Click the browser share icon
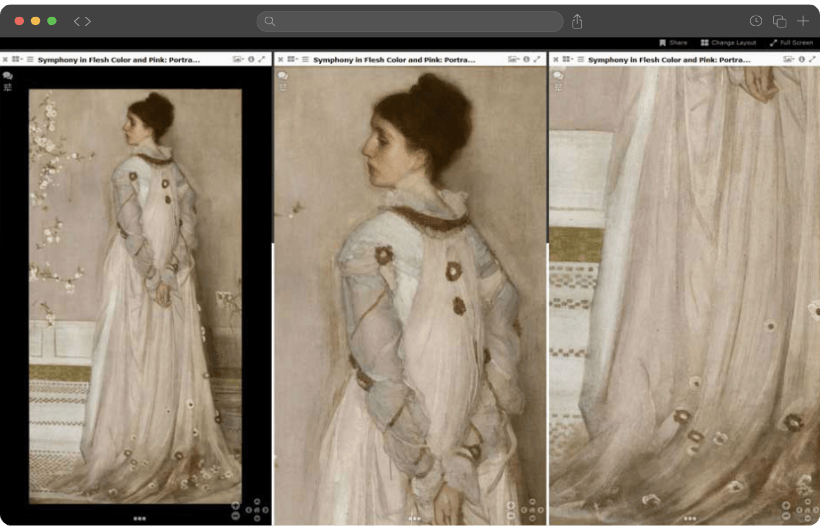This screenshot has width=820, height=530. [577, 21]
